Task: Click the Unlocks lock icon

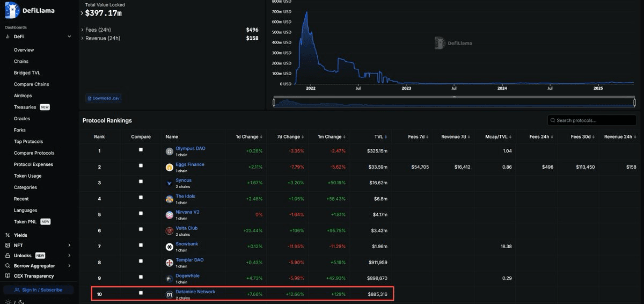Action: (8, 256)
